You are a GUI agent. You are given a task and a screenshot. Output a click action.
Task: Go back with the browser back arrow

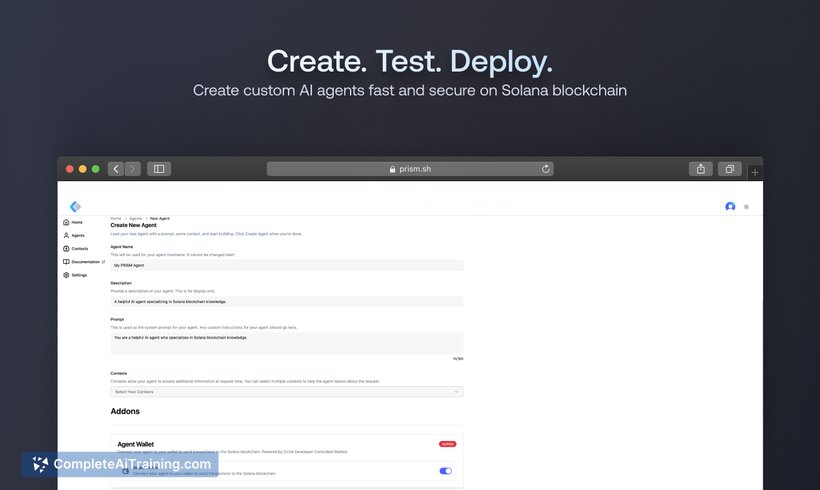(x=116, y=169)
